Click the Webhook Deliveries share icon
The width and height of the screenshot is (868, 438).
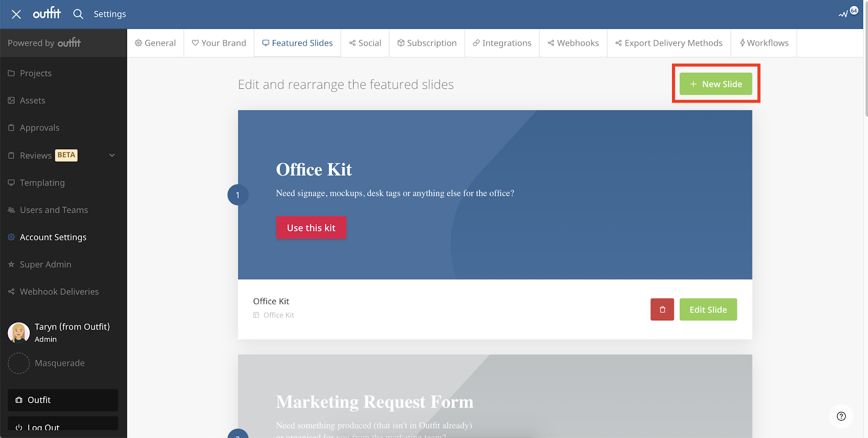tap(11, 292)
